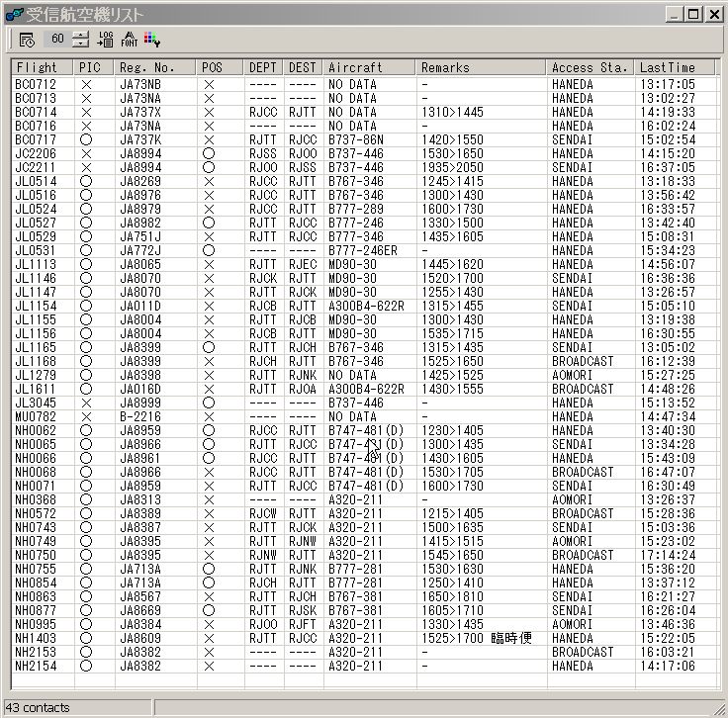The width and height of the screenshot is (728, 718).
Task: Sort by the PIC column header
Action: point(93,67)
